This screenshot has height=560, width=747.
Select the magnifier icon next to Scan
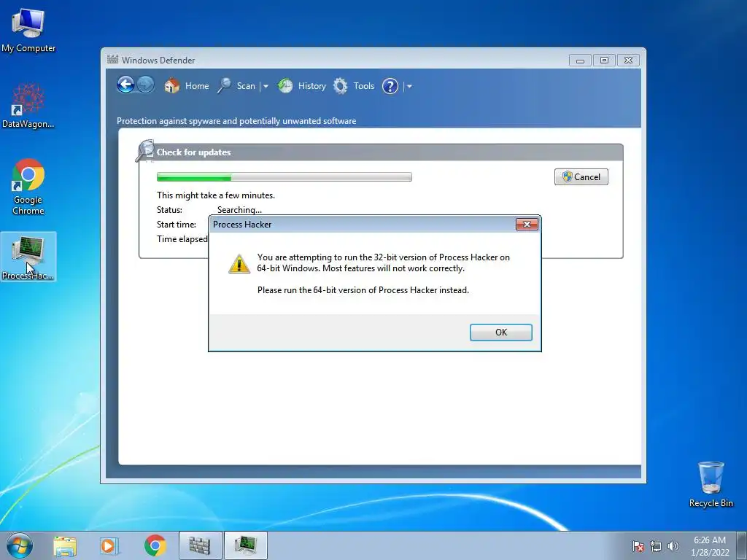pos(224,86)
